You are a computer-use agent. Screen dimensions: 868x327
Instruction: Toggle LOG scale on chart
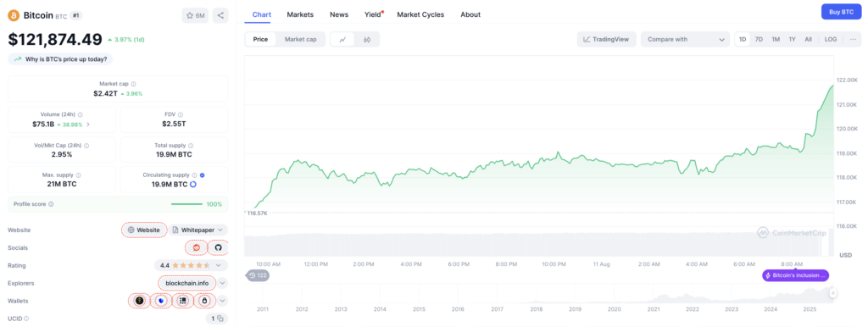tap(831, 39)
